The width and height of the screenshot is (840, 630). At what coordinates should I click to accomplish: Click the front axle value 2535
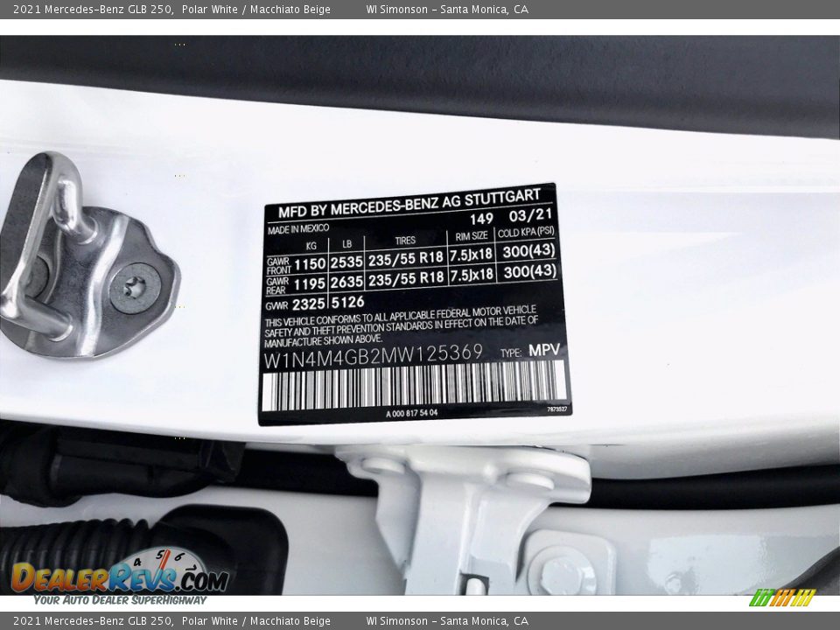tap(346, 262)
